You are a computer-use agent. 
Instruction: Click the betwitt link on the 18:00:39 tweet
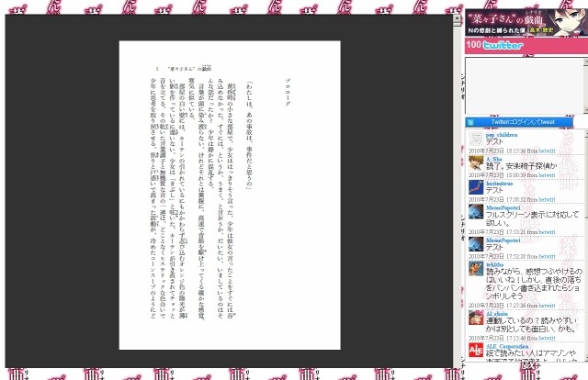[547, 175]
